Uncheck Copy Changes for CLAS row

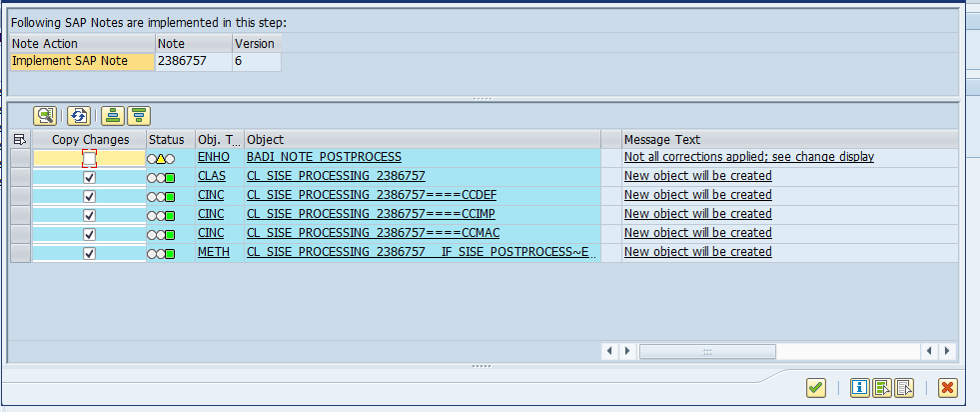pyautogui.click(x=89, y=178)
